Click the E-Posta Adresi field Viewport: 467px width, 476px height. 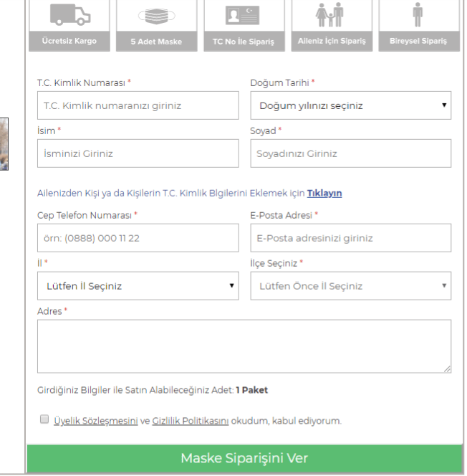tap(350, 238)
